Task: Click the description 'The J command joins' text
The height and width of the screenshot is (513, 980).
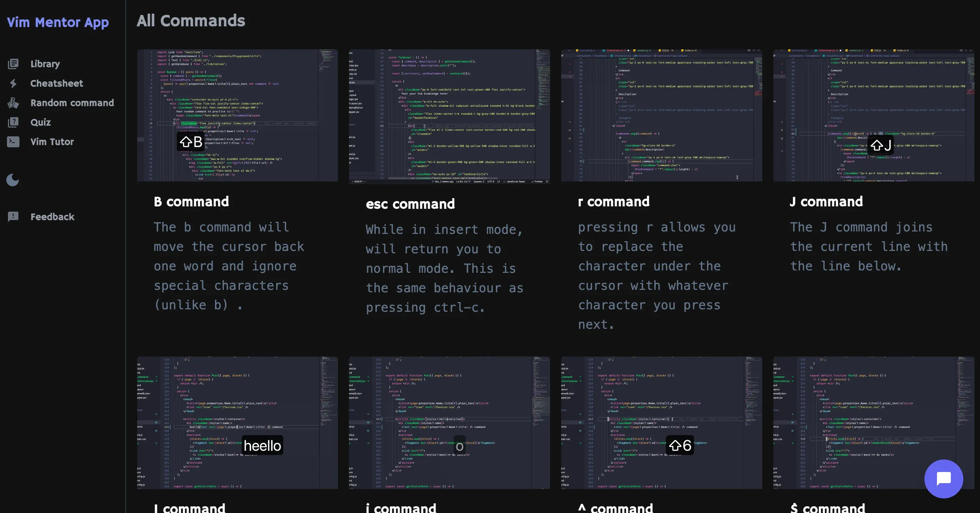Action: 861,227
